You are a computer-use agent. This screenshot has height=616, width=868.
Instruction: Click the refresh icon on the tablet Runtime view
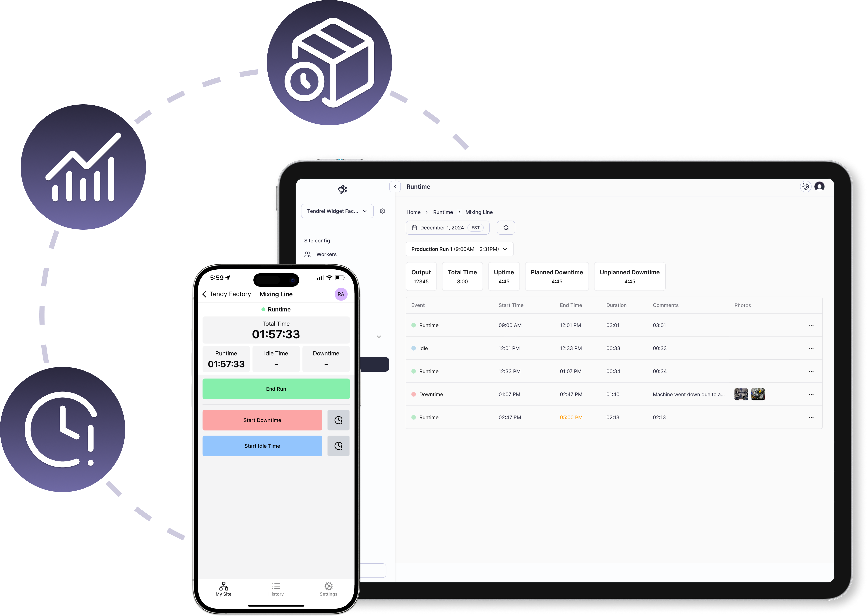tap(506, 227)
